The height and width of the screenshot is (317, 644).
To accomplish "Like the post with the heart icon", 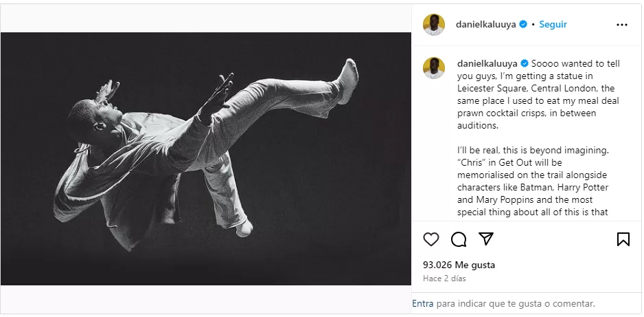I will pos(431,239).
